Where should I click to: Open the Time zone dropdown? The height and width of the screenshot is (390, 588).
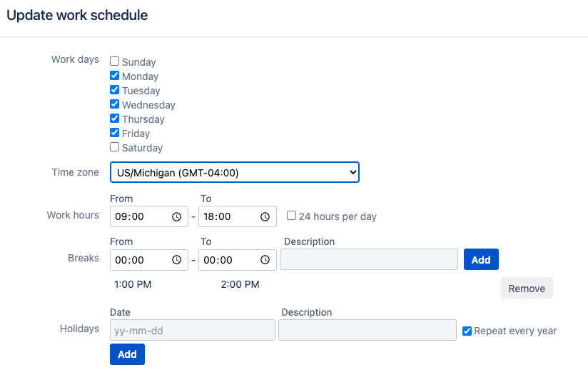click(234, 172)
